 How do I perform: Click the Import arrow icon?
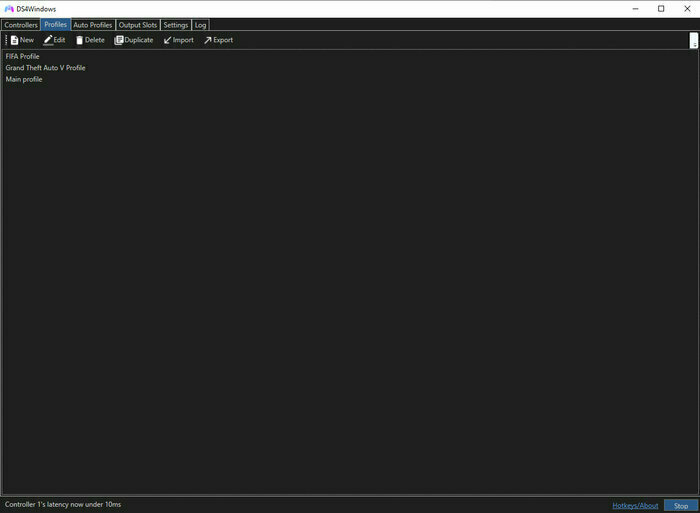coord(167,40)
